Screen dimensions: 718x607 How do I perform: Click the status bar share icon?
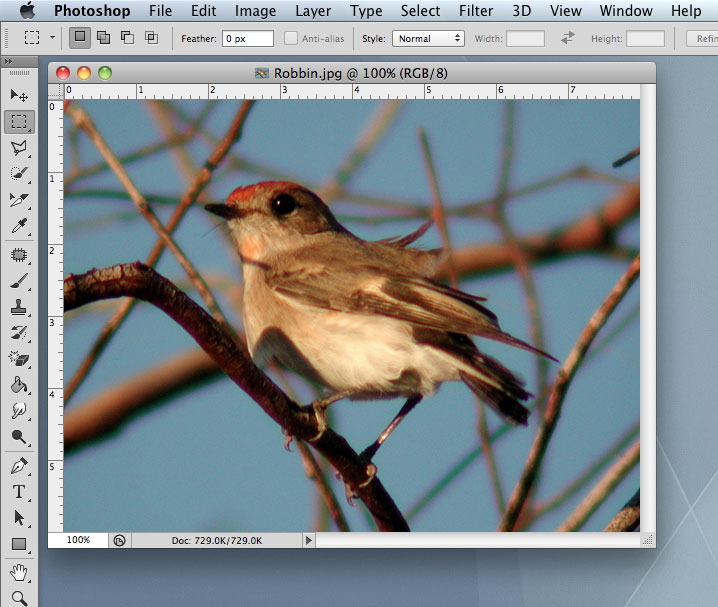pos(120,541)
